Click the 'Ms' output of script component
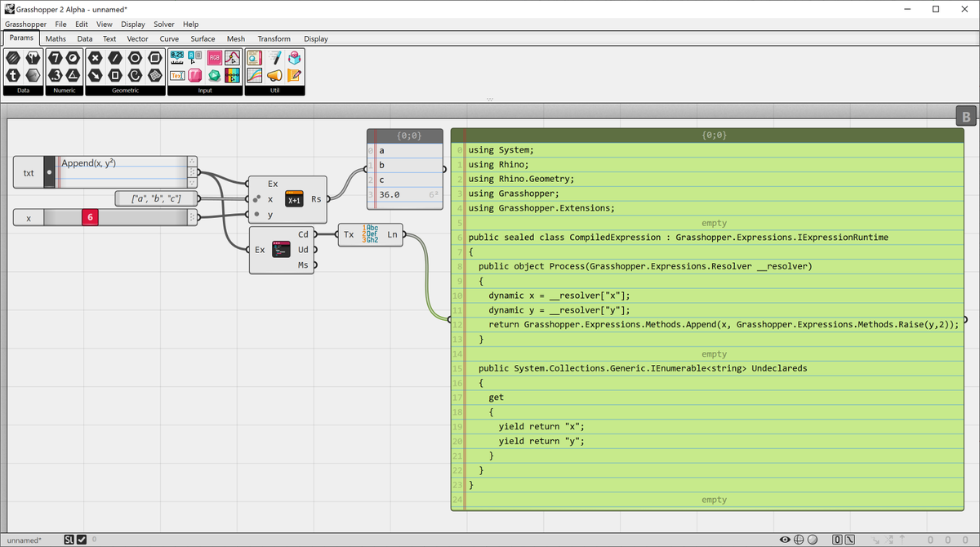980x547 pixels. click(x=303, y=265)
